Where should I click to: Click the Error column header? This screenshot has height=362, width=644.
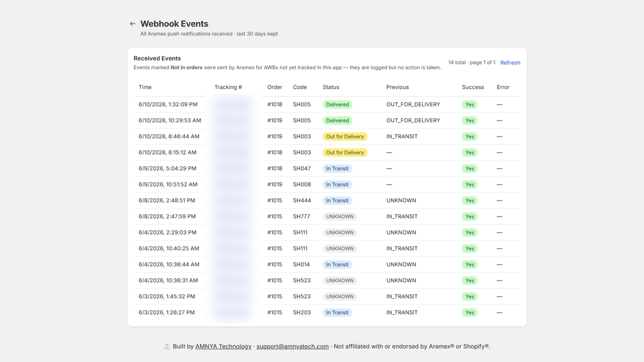(503, 87)
